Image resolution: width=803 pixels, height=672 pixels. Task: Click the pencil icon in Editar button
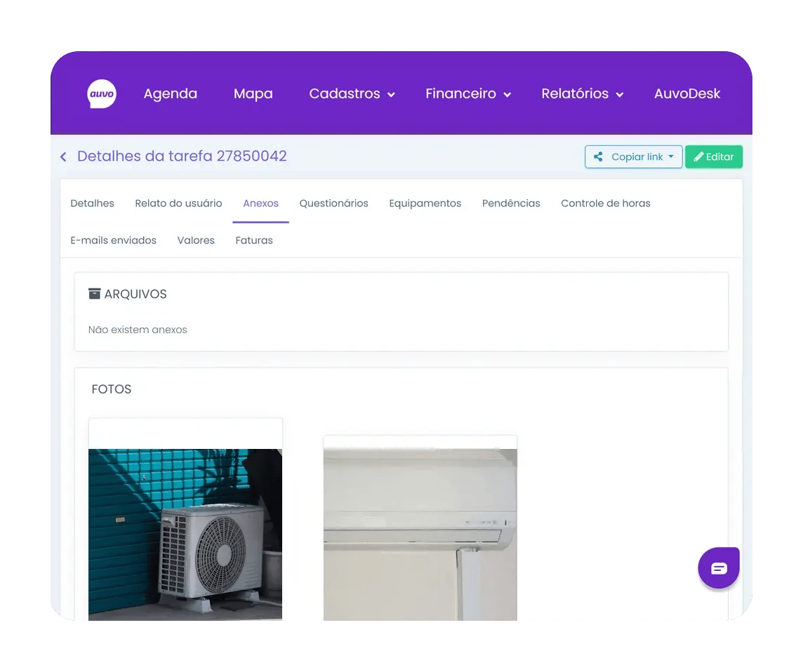(x=698, y=156)
